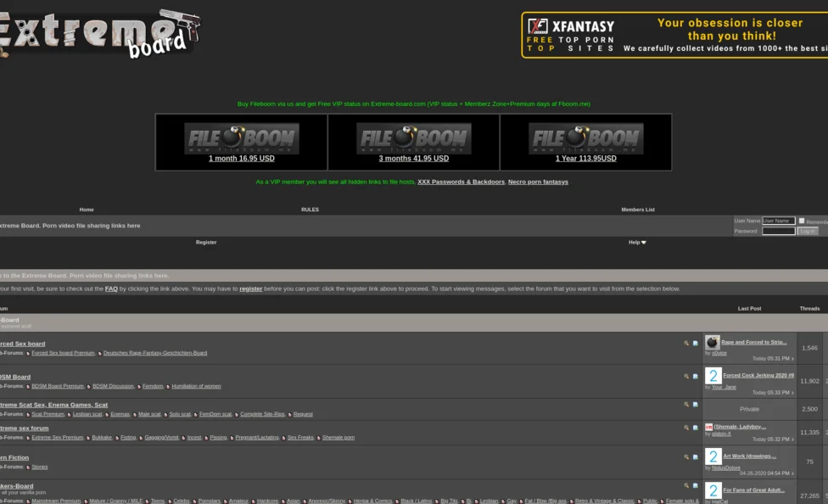Click search icon in BDSM Board row
Screen dimensions: 828x504
coord(686,376)
